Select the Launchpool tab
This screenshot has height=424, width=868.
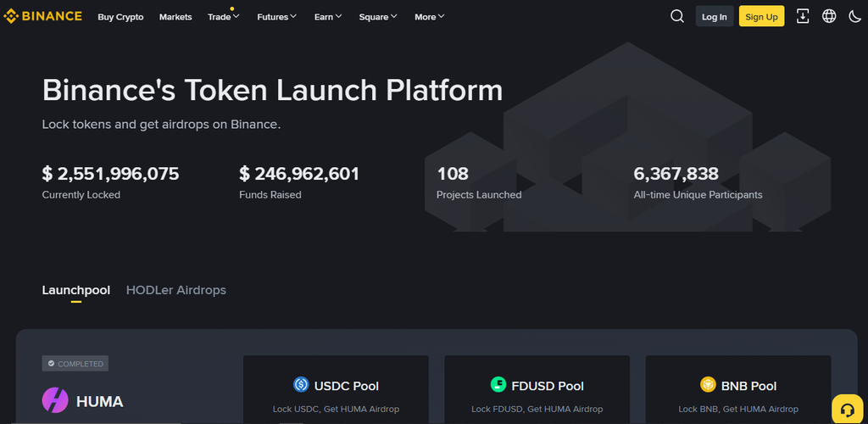[75, 290]
